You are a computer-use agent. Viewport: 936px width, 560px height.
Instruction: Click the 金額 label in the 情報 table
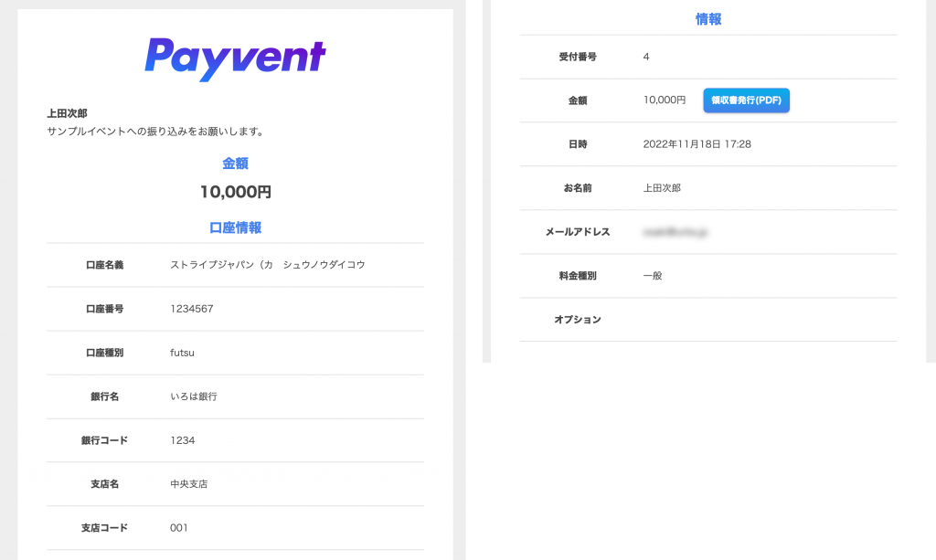pos(578,100)
